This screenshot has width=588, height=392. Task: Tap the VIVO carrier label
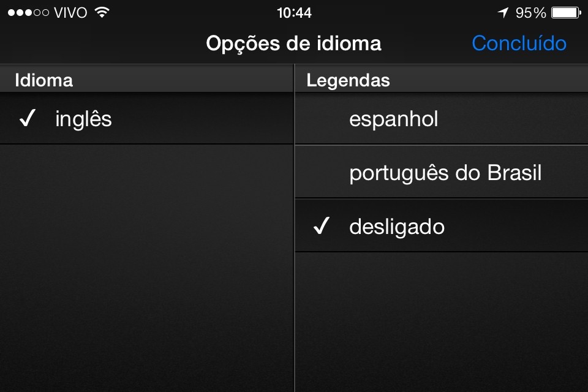click(x=70, y=12)
